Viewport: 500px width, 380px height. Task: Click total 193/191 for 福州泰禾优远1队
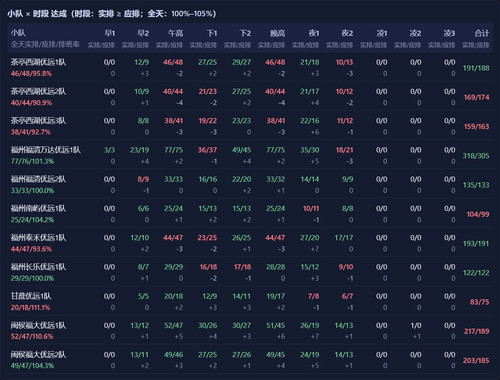coord(476,244)
